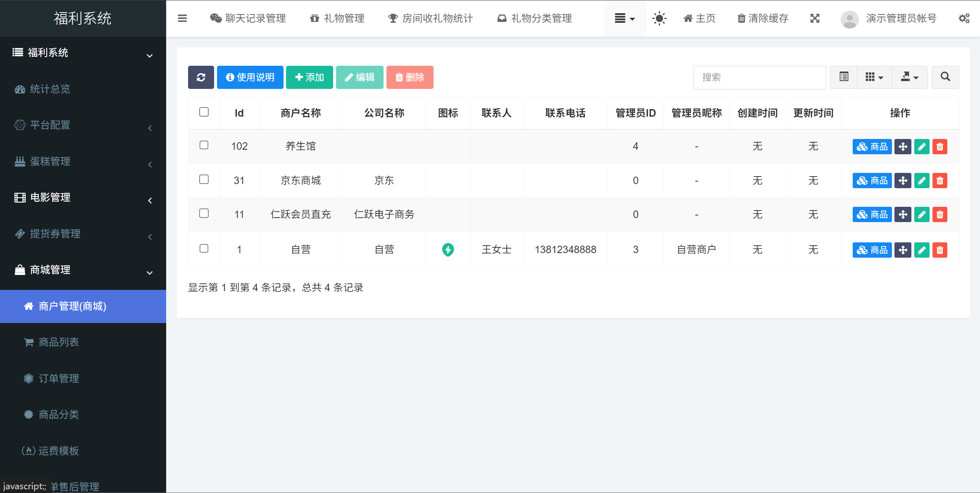Click the sidebar toggle hamburger icon
Viewport: 980px width, 493px height.
pos(182,18)
